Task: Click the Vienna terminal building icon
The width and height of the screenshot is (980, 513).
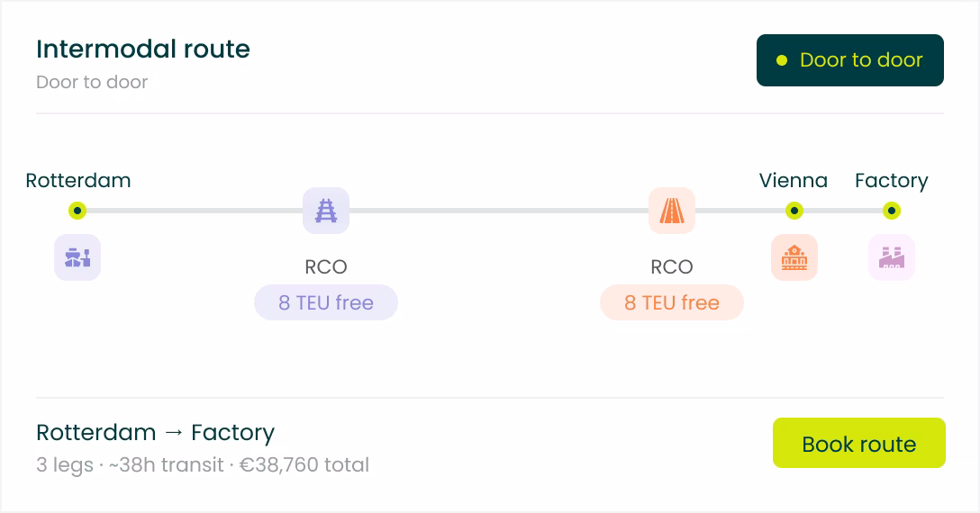Action: 794,257
